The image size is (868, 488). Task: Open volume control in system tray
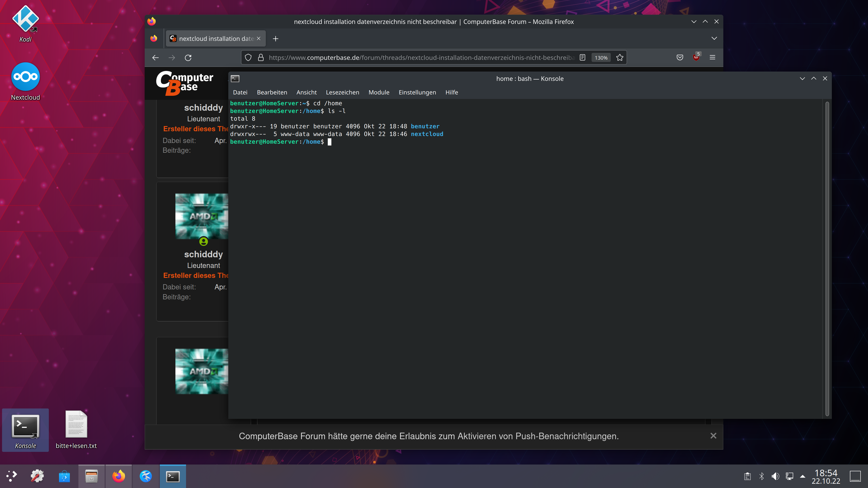(x=775, y=476)
